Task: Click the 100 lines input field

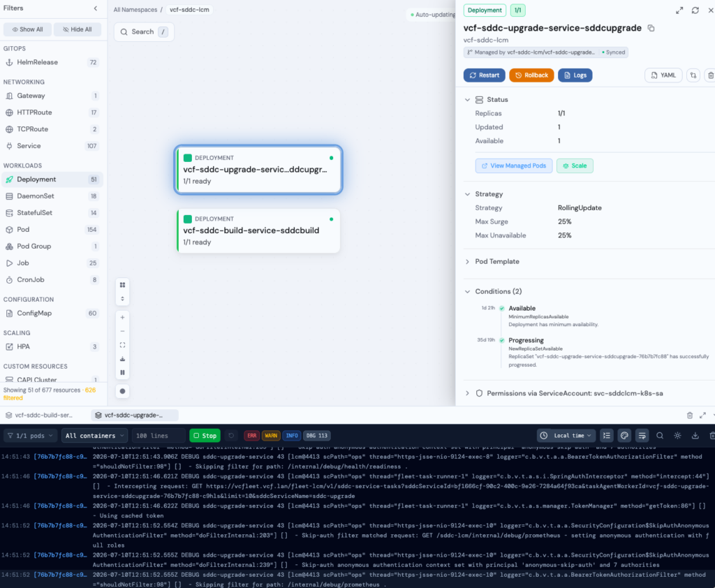Action: point(158,436)
